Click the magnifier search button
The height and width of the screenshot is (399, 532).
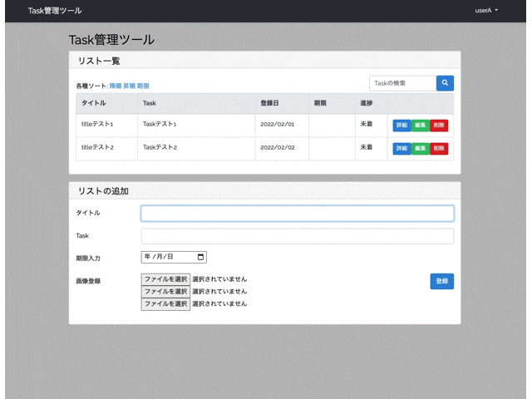(x=445, y=83)
